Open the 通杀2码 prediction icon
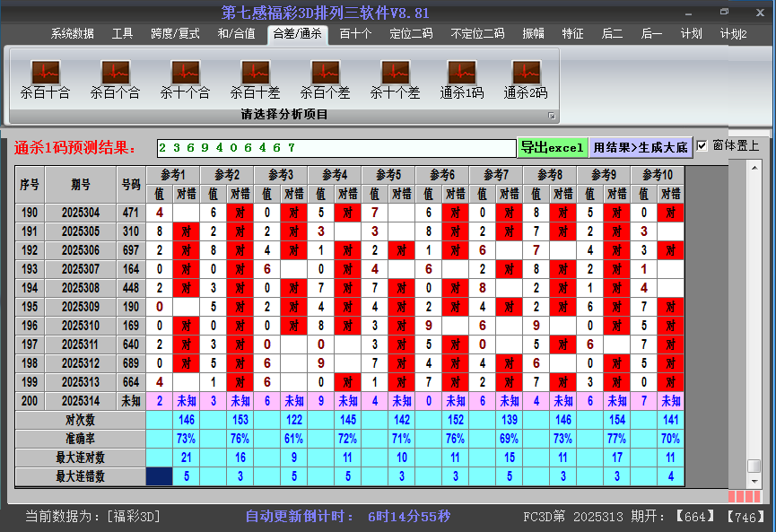 click(x=526, y=78)
